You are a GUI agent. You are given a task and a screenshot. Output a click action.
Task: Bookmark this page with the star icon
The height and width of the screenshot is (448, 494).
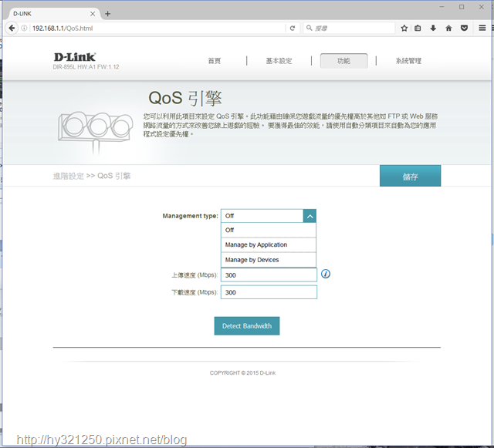pos(404,29)
